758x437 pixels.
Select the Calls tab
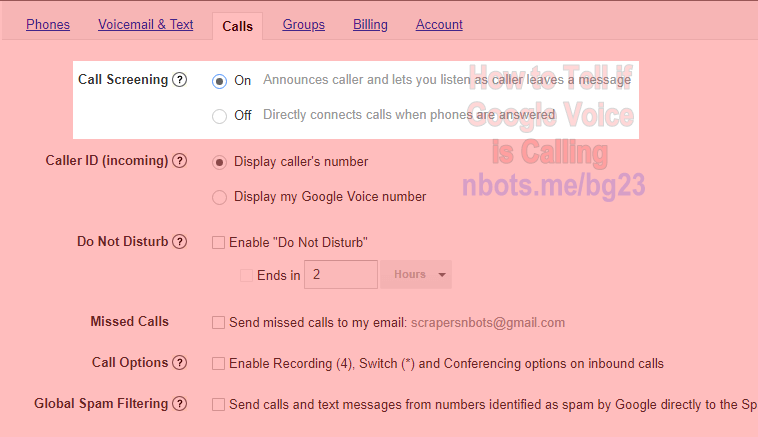(x=237, y=26)
